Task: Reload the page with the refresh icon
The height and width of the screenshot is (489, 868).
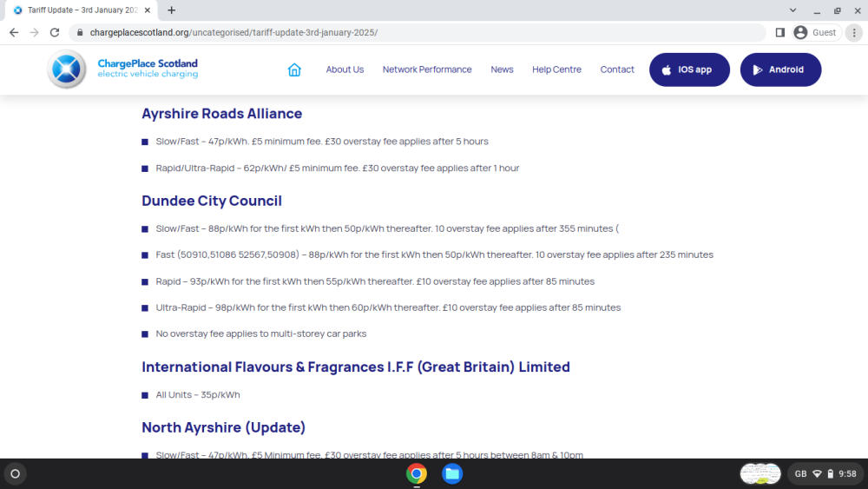Action: pyautogui.click(x=54, y=33)
